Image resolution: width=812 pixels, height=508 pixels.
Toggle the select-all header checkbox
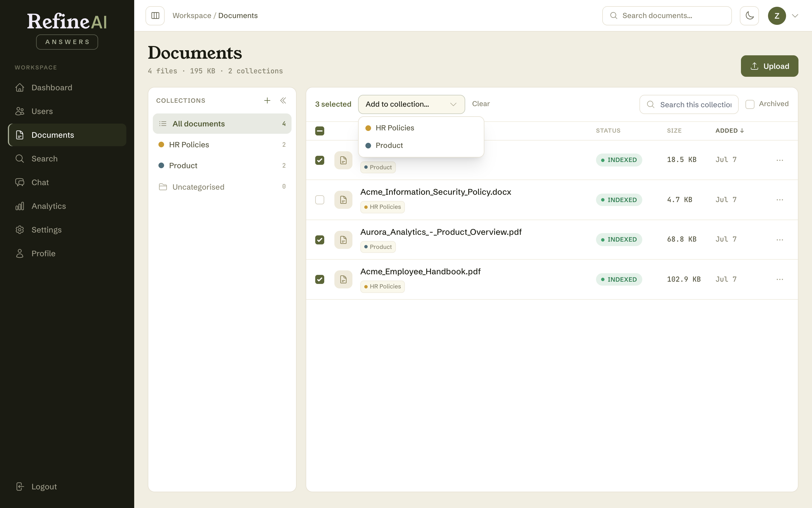coord(320,131)
